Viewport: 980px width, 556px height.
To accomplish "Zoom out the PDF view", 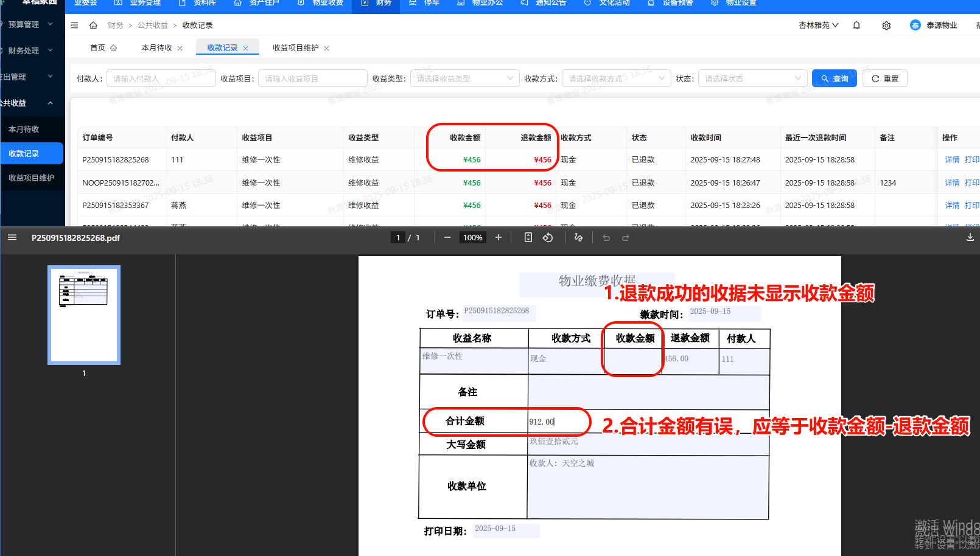I will pyautogui.click(x=447, y=237).
